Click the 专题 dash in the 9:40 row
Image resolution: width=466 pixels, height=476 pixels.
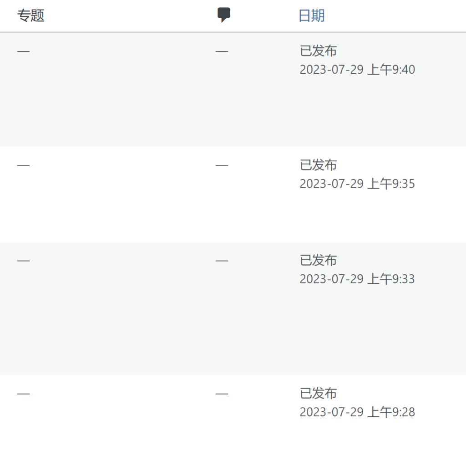(x=23, y=51)
